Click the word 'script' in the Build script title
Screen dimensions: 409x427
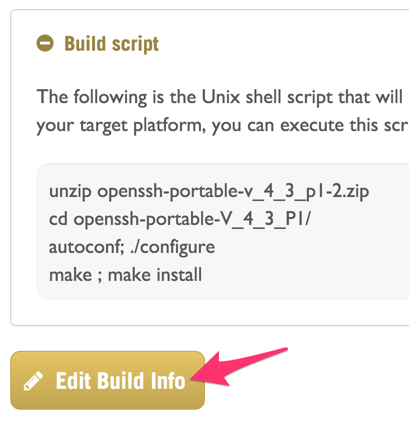coord(135,44)
